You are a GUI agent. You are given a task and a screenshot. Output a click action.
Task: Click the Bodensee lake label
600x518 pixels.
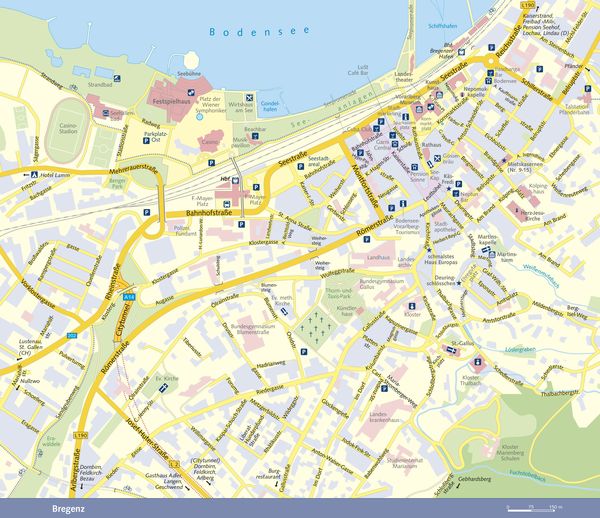pyautogui.click(x=259, y=31)
